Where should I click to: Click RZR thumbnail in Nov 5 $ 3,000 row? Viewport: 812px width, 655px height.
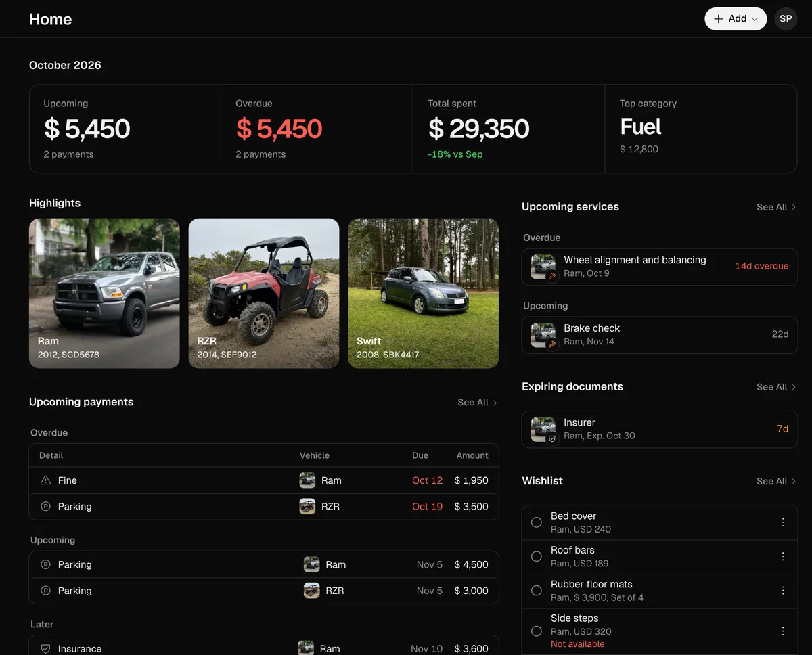click(312, 591)
